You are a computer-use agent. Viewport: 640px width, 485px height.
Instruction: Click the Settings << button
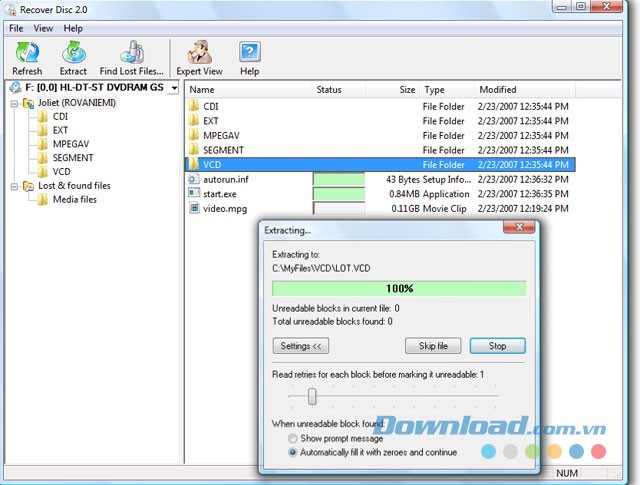tap(301, 346)
